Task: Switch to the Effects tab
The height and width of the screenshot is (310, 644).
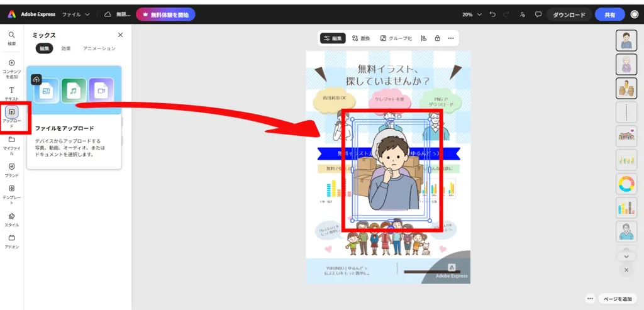Action: (66, 48)
